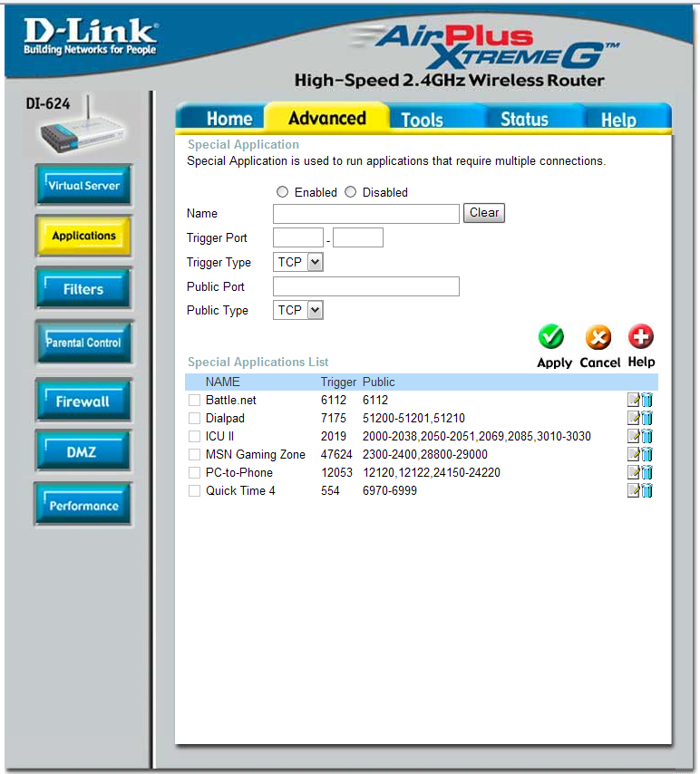Click the Name input field

pos(366,214)
